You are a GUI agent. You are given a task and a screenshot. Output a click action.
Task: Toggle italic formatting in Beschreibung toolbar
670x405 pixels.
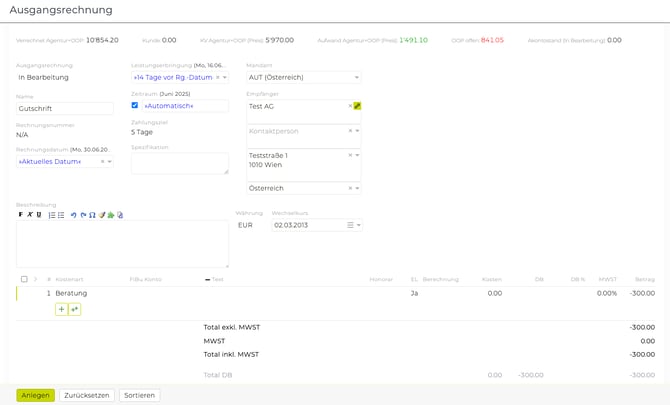(30, 215)
